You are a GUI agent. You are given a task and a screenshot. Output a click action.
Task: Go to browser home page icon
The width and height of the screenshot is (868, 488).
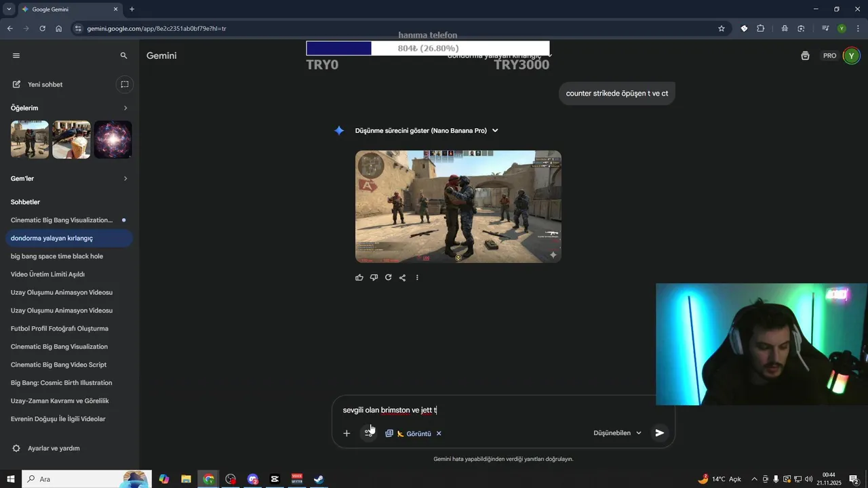[x=59, y=28]
